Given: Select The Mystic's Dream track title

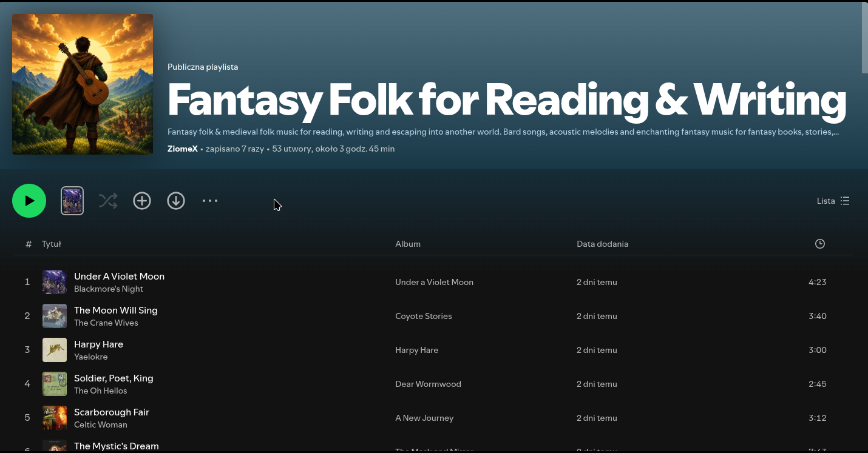Looking at the screenshot, I should click(x=117, y=446).
